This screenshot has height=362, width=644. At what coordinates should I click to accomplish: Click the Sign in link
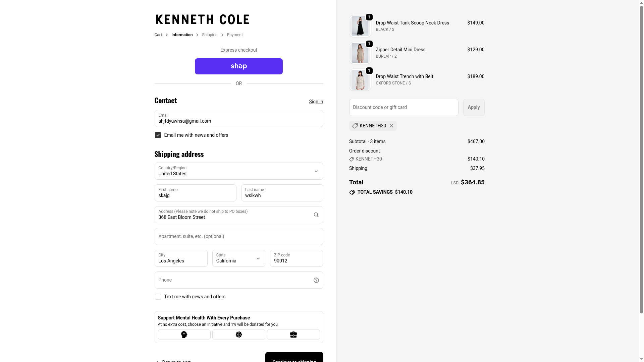click(316, 102)
